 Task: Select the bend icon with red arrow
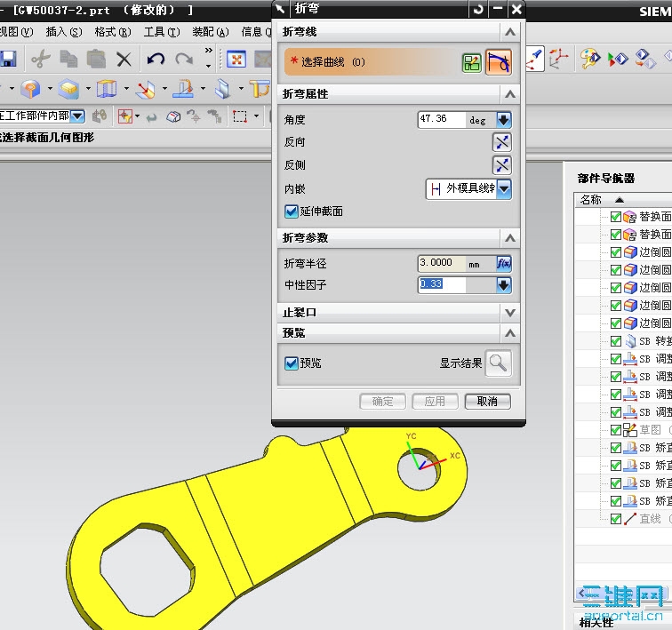(145, 89)
